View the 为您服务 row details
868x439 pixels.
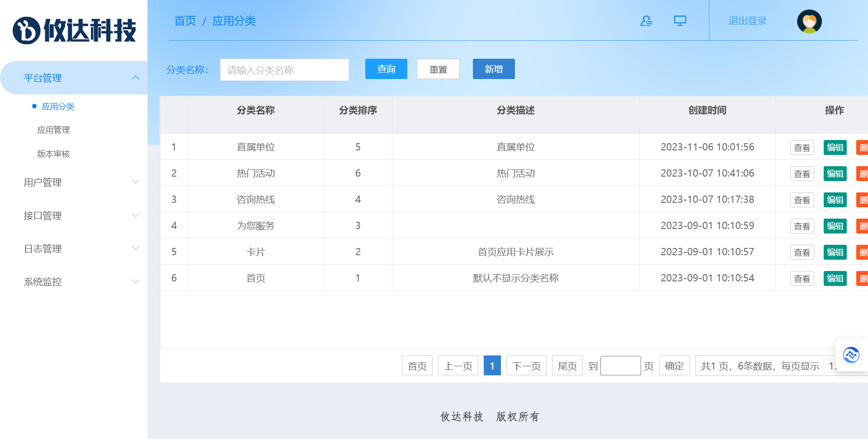coord(802,226)
